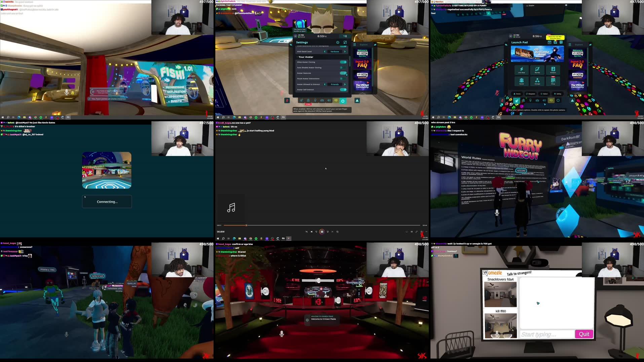Collapse the Your Avatar section
The image size is (644, 362).
point(297,57)
